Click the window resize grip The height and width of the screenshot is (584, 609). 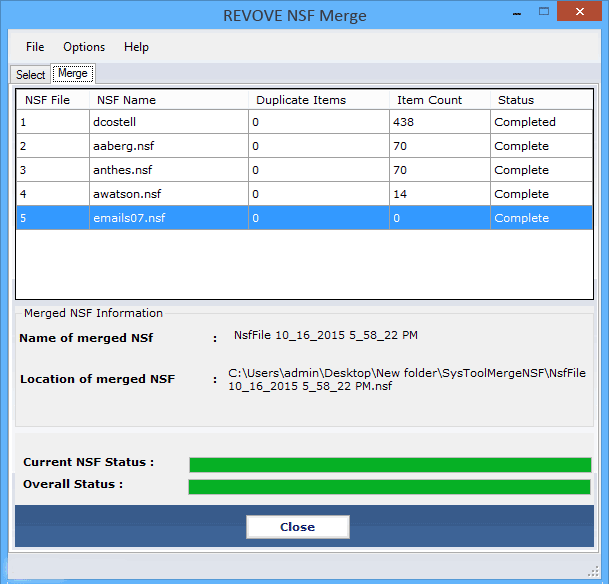tap(593, 571)
